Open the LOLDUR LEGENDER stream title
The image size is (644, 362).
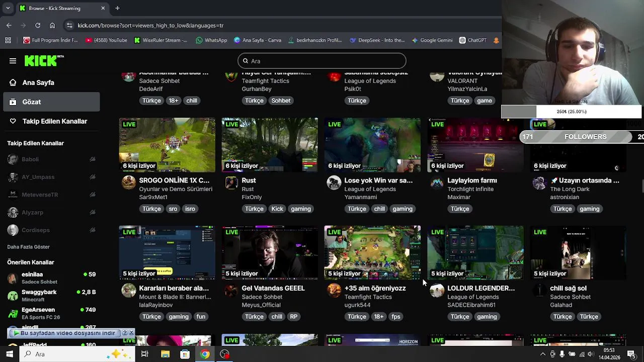[x=481, y=288]
